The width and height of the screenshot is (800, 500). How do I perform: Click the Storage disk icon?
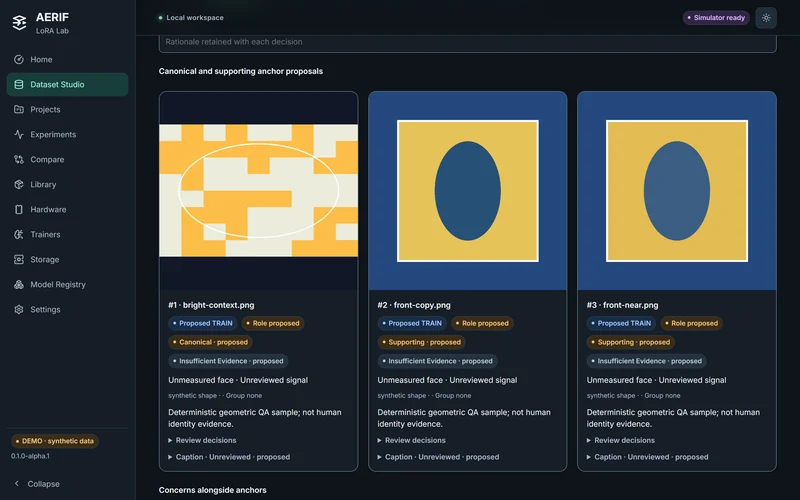pyautogui.click(x=19, y=259)
